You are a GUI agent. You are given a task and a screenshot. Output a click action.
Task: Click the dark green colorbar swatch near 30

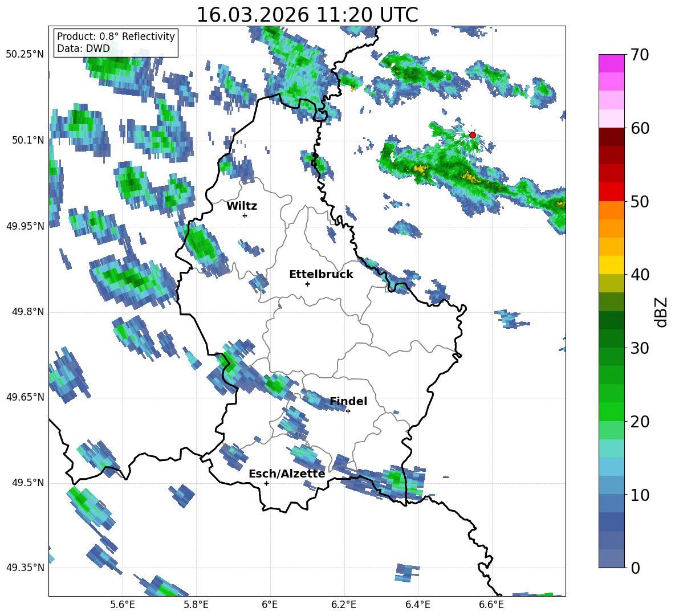point(611,338)
